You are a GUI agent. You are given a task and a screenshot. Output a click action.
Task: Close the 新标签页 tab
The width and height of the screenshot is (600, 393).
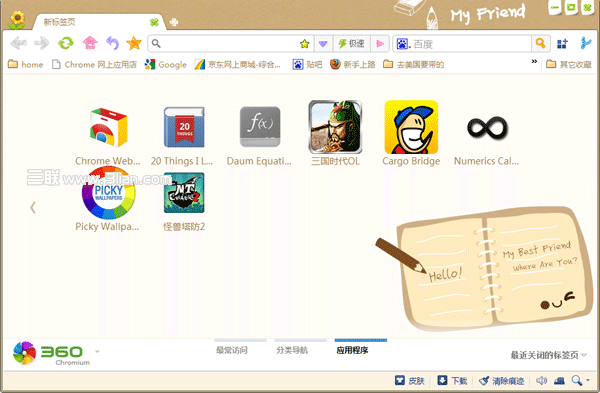pos(154,22)
